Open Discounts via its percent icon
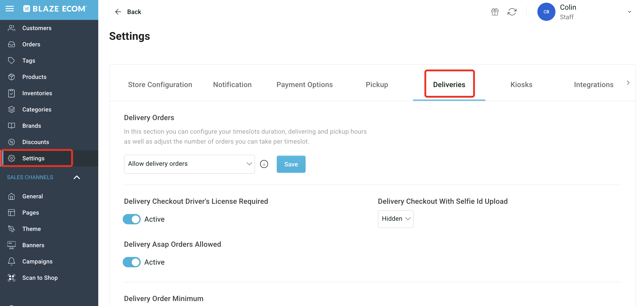The width and height of the screenshot is (644, 306). (x=12, y=142)
